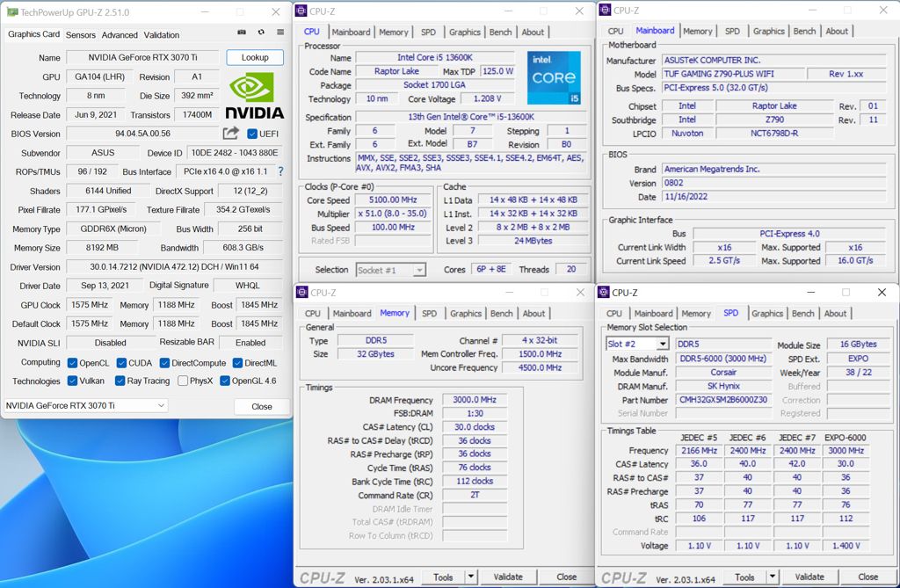Click the DRAM Manuf. "SK Hynix" value
Screen dimensions: 900x588
[723, 386]
